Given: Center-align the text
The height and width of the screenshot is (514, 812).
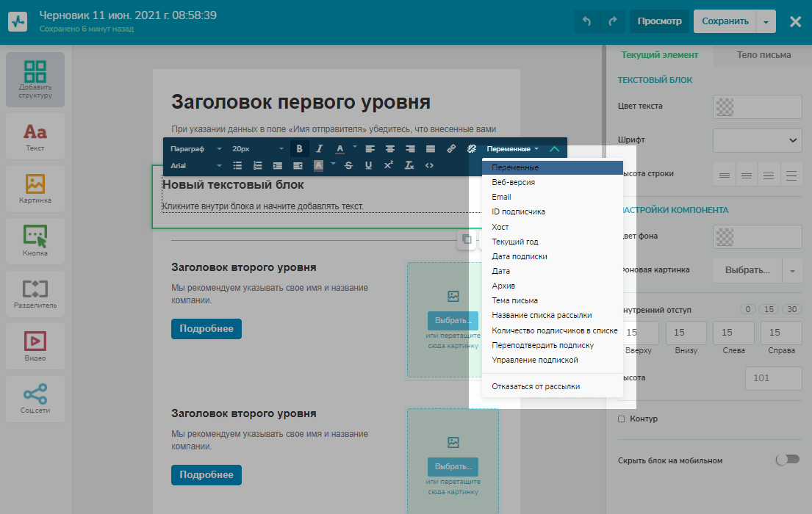Looking at the screenshot, I should pos(390,148).
